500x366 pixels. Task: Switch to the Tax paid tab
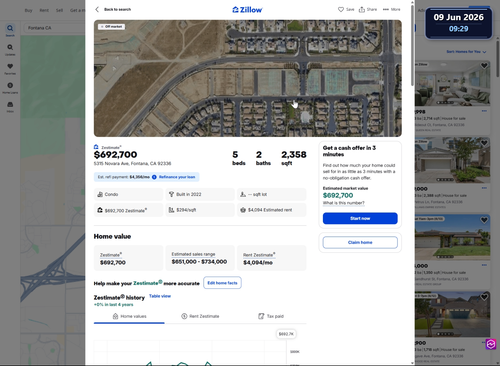(271, 316)
